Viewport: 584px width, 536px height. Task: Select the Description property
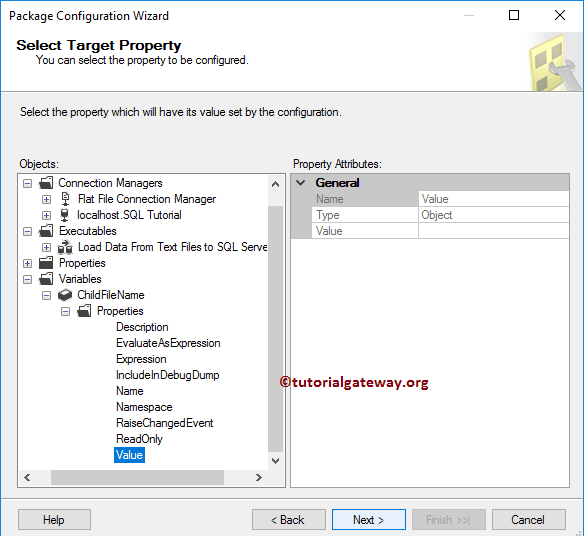click(142, 327)
